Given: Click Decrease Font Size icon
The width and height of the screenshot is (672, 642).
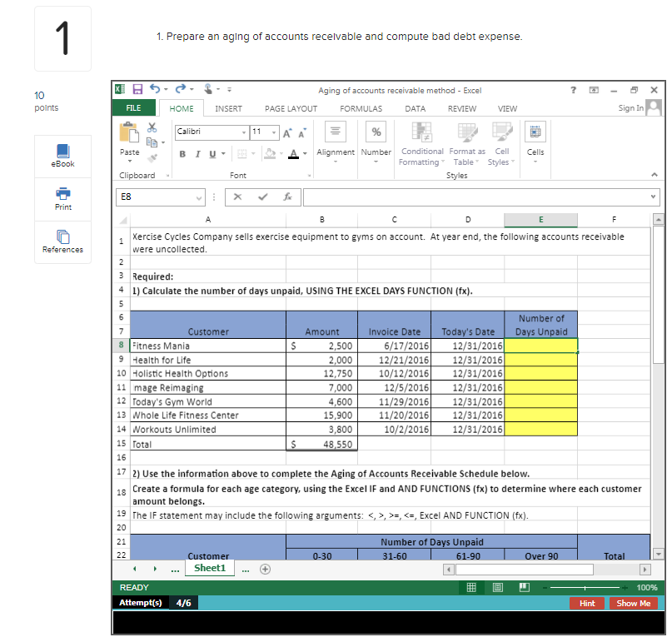Looking at the screenshot, I should pos(302,133).
